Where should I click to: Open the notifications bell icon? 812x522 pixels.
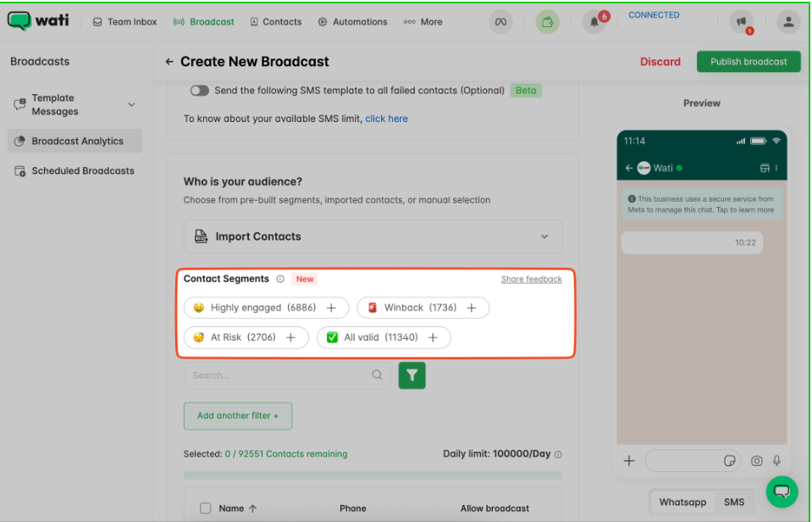[x=594, y=23]
